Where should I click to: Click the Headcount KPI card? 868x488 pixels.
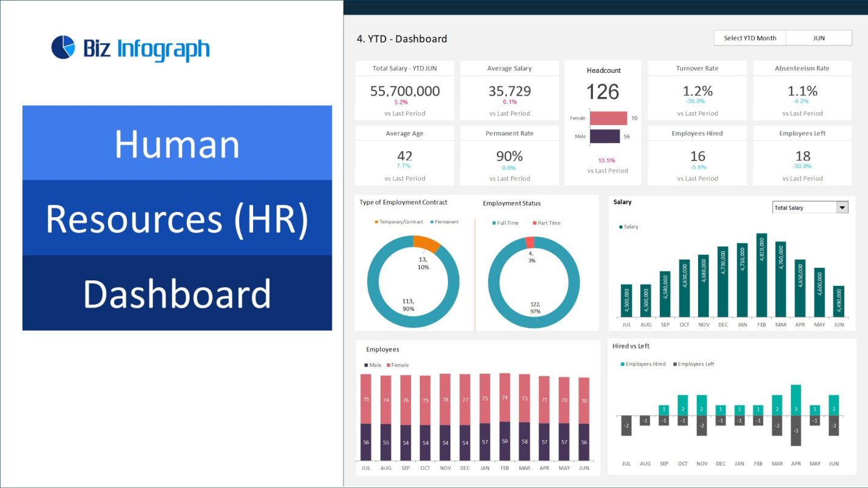[x=603, y=118]
